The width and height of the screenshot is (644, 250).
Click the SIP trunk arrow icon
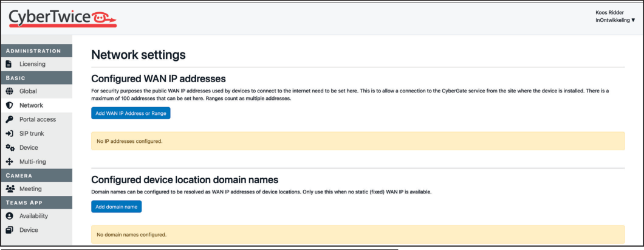click(x=10, y=133)
